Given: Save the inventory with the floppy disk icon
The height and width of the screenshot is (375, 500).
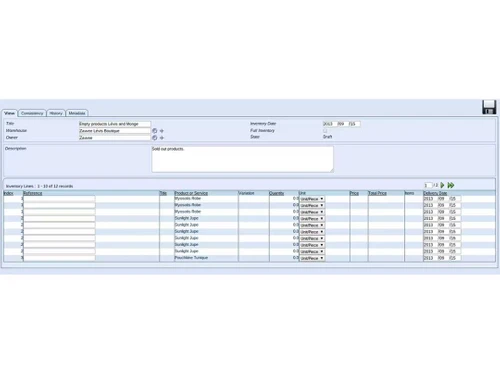Looking at the screenshot, I should [489, 107].
